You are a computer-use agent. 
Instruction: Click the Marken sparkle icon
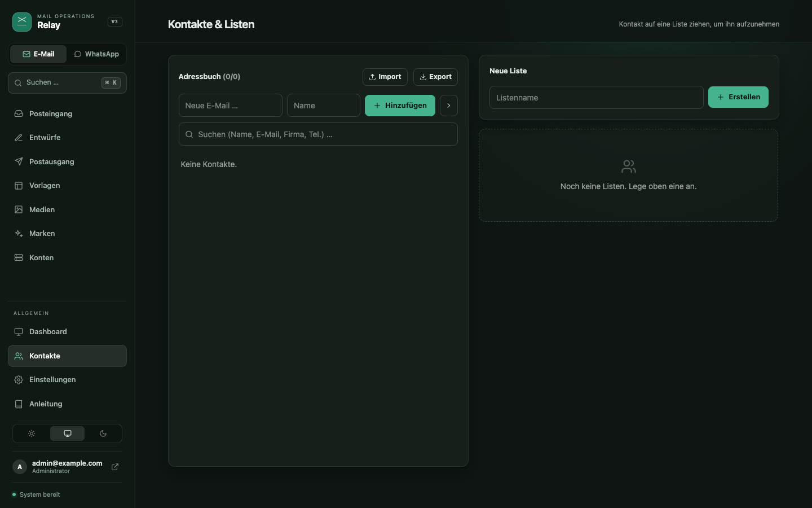pyautogui.click(x=19, y=234)
